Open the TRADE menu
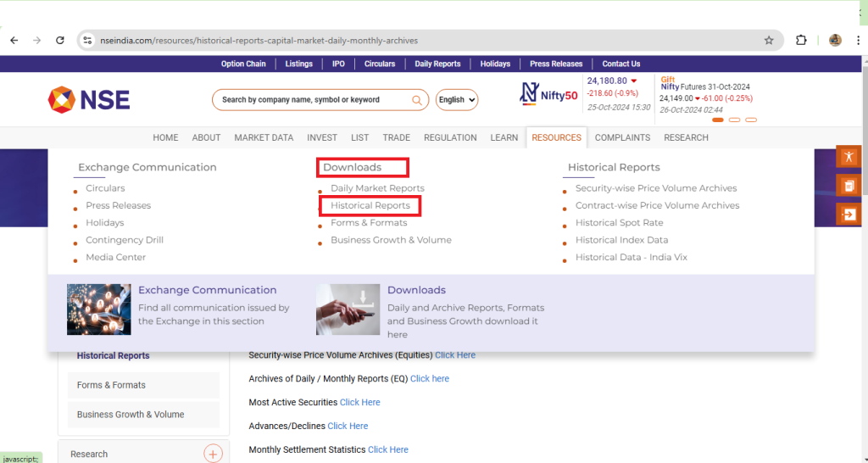 [x=397, y=137]
